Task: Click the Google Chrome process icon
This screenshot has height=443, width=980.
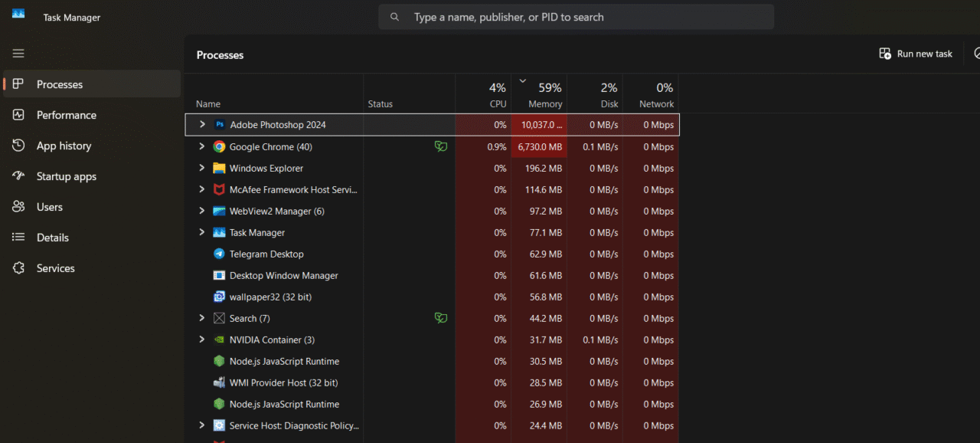Action: (x=219, y=147)
